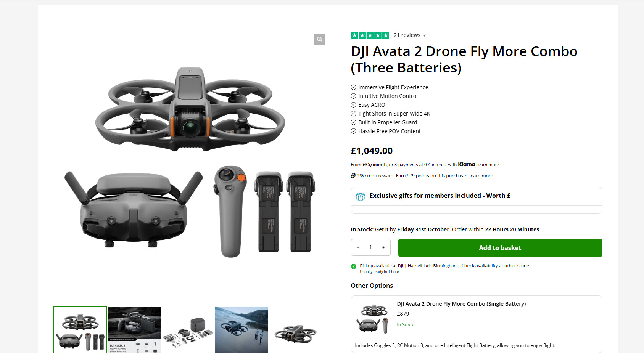This screenshot has width=644, height=353.
Task: Select the drone over beach thumbnail
Action: tap(241, 330)
